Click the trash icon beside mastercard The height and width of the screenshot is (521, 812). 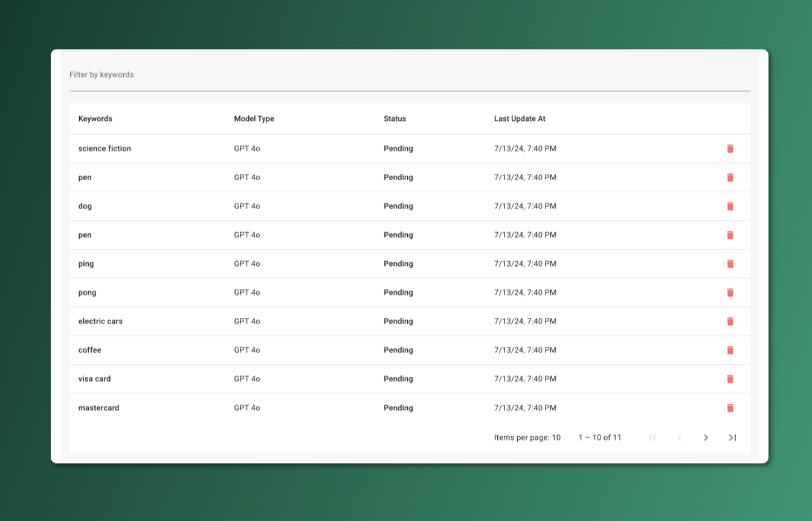click(730, 408)
